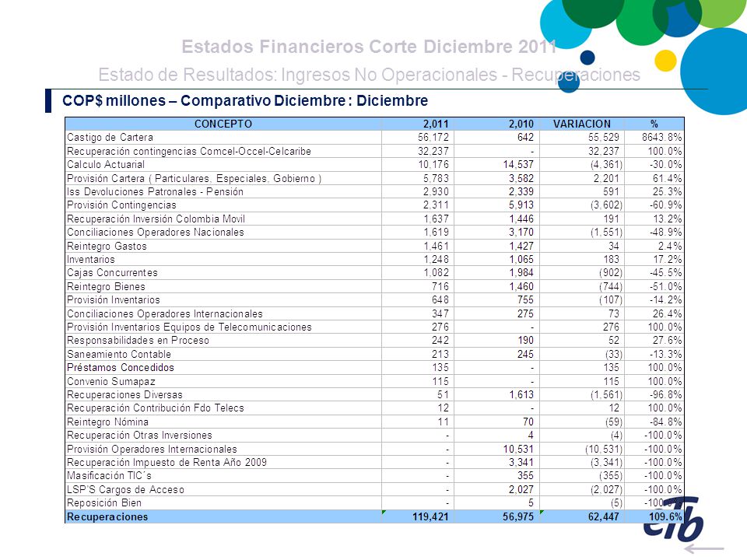
Task: Click the (744) variation cell
Action: (610, 287)
